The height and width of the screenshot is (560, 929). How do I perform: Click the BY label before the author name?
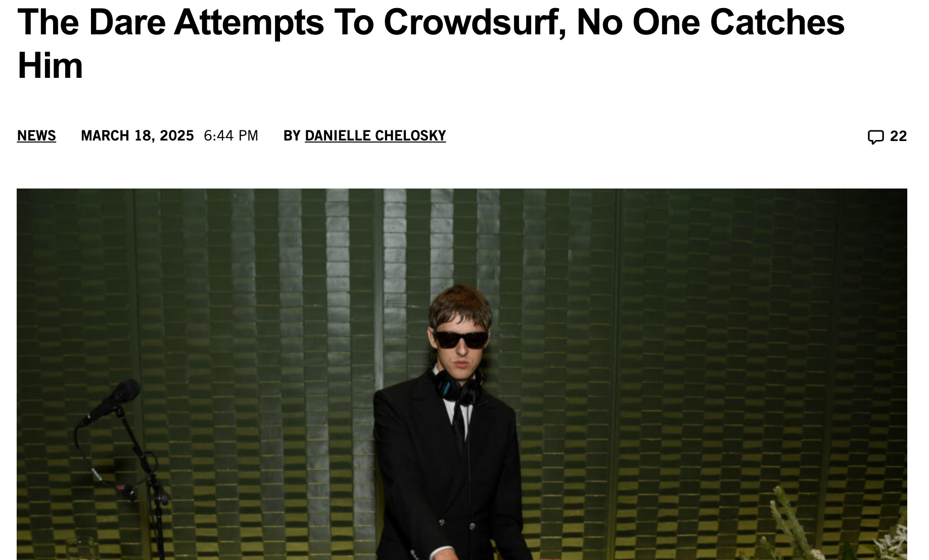pos(292,136)
